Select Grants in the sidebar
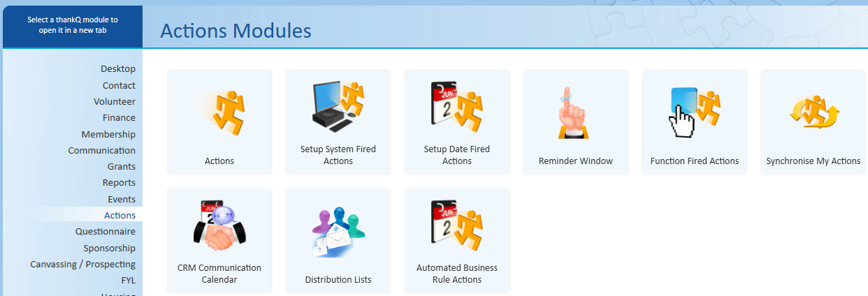Screen dimensions: 868x296 pos(122,166)
